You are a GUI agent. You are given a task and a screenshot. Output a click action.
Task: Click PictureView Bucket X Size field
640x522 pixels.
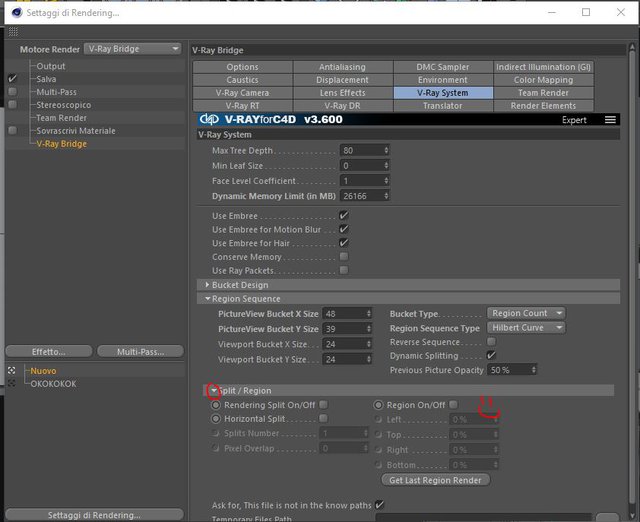coord(344,313)
